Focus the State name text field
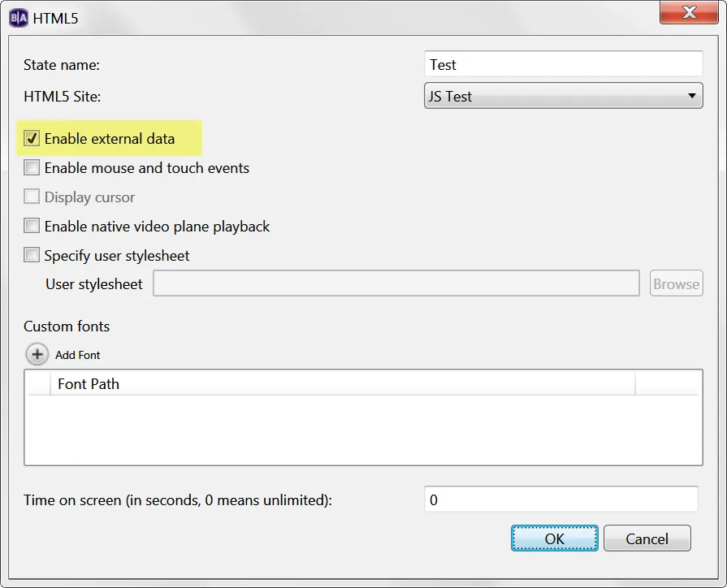 [x=564, y=64]
